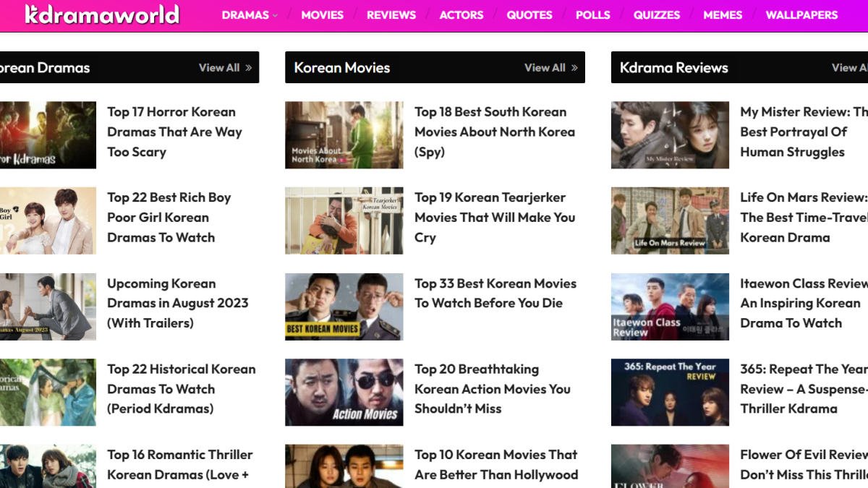Click the 365: Repeat The Year Review thumbnail

click(670, 391)
